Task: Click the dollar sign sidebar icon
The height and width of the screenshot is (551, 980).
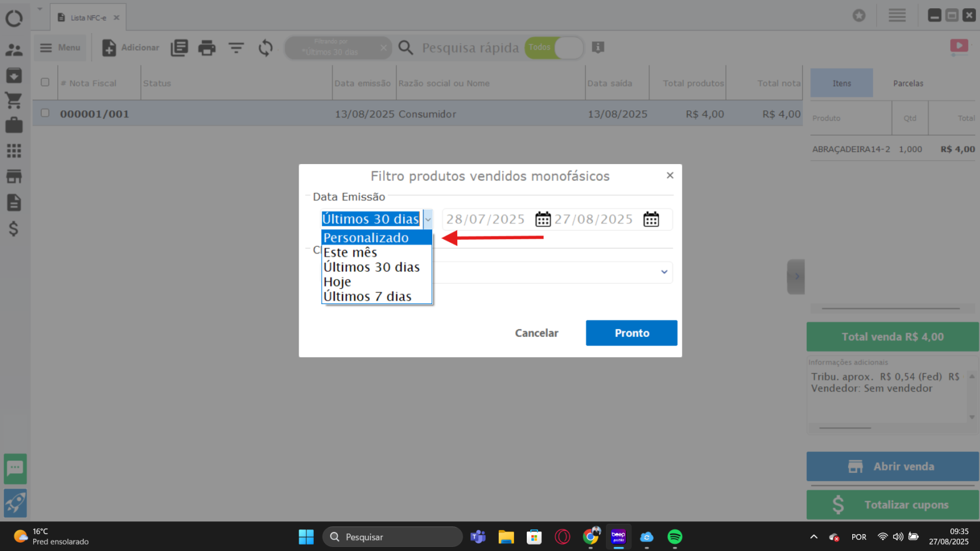Action: pos(14,228)
